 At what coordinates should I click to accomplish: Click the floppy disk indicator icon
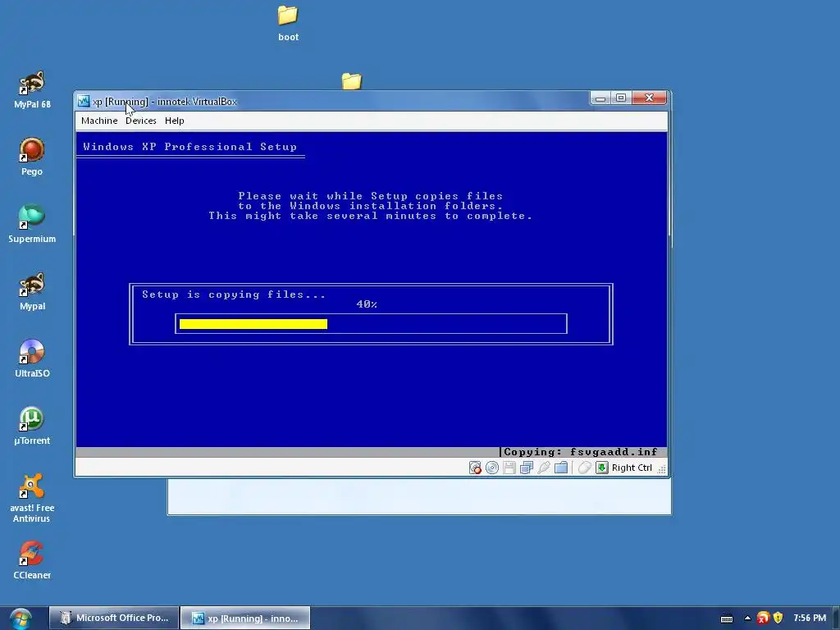click(x=509, y=468)
